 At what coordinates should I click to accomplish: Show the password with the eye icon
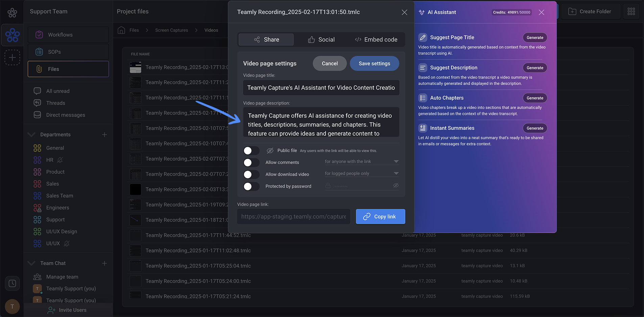point(396,185)
